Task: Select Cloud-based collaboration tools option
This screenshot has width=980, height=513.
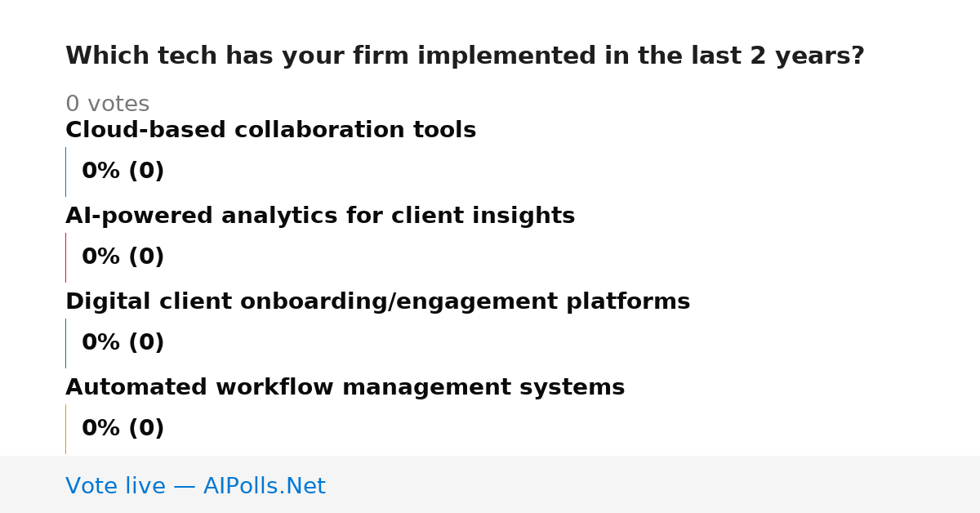Action: coord(270,131)
